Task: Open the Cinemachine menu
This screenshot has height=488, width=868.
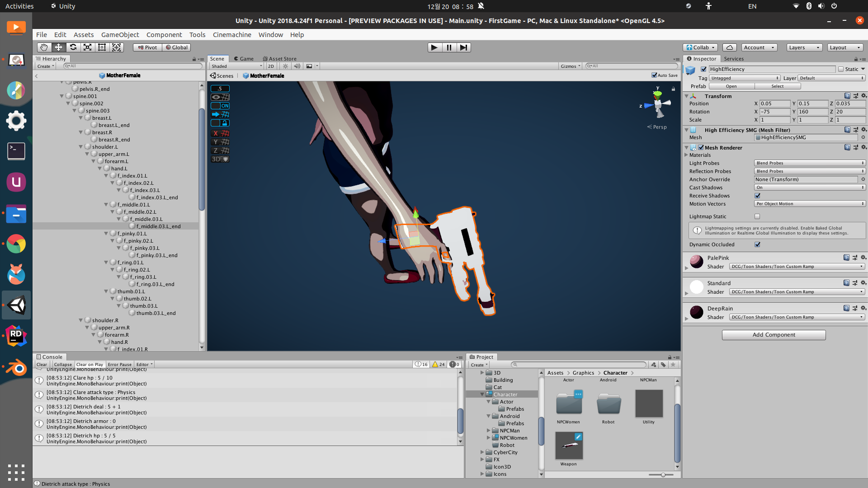Action: 232,35
